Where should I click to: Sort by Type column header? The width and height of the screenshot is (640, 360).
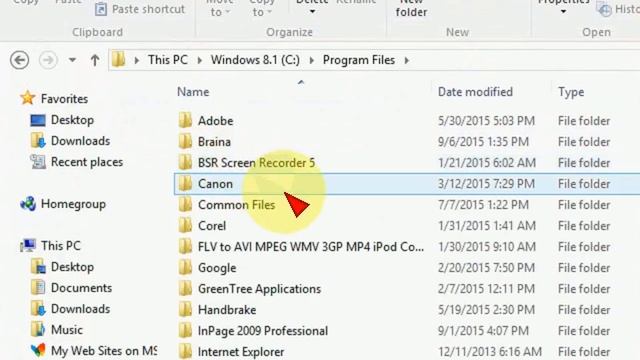[571, 92]
